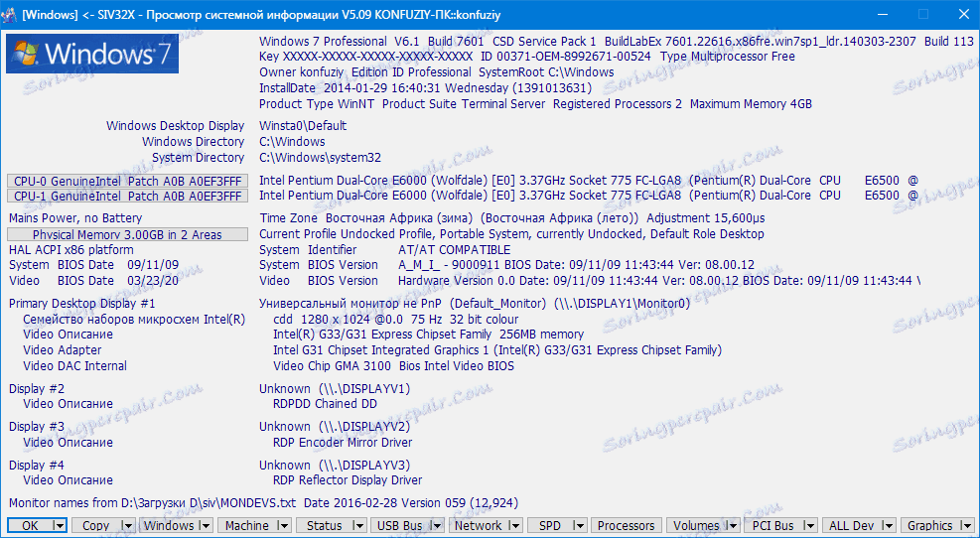Click the Processors button
The width and height of the screenshot is (980, 538).
[x=626, y=525]
